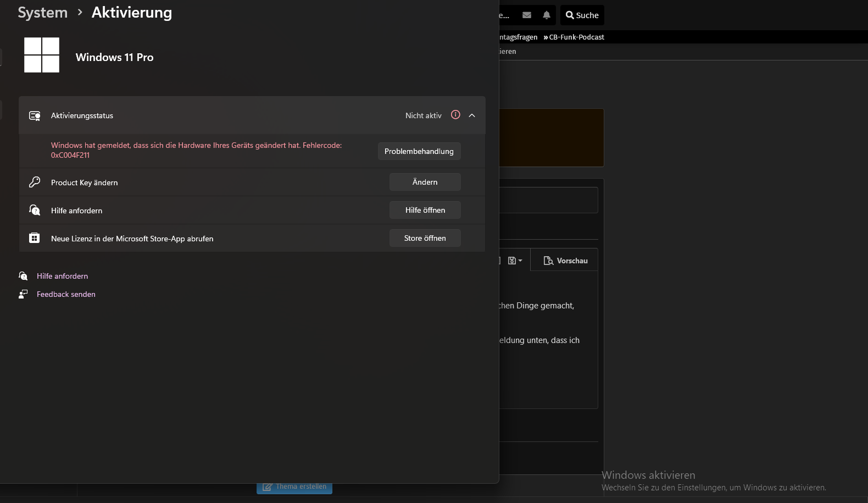Viewport: 868px width, 503px height.
Task: Open the save draft dropdown in editor toolbar
Action: click(515, 261)
